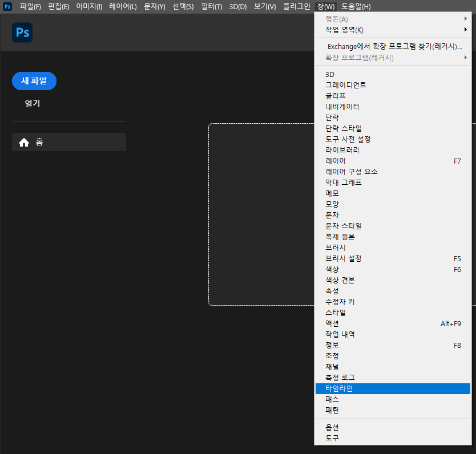
Task: Show the 브러시 panel
Action: (393, 248)
